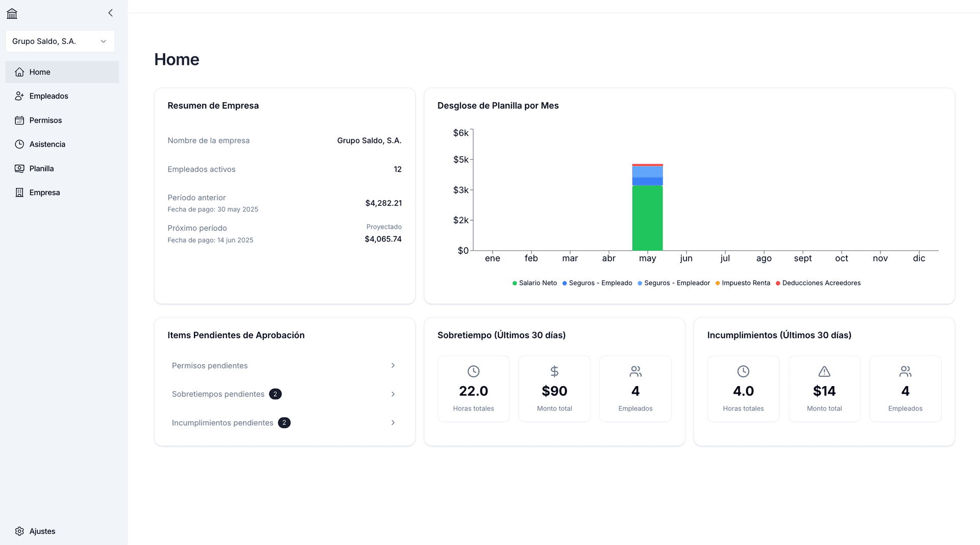Open the Grupo Saldo, S.A. company dropdown
This screenshot has width=980, height=545.
[x=60, y=41]
